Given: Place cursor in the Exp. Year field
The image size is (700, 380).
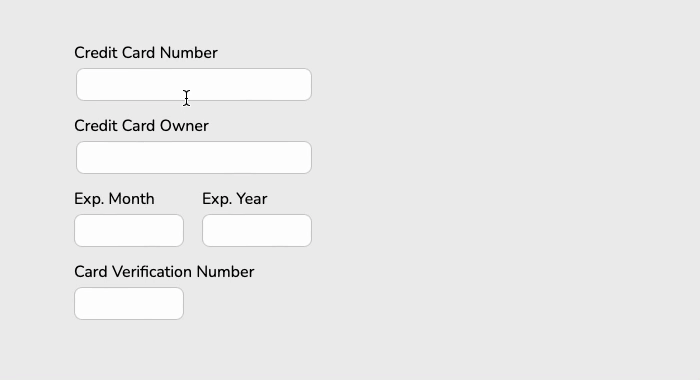Looking at the screenshot, I should tap(257, 230).
